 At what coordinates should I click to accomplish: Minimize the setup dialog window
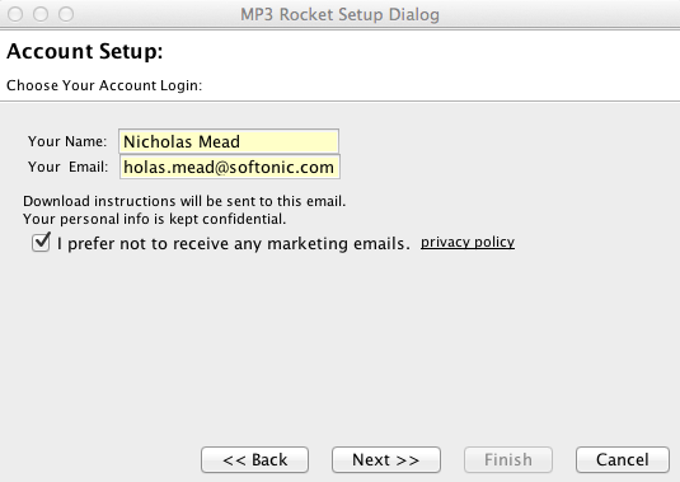pyautogui.click(x=41, y=14)
